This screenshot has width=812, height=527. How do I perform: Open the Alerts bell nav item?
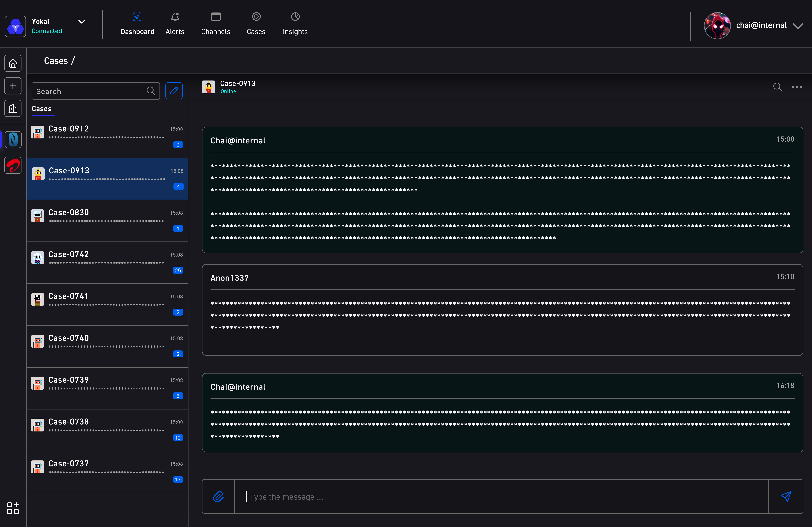point(175,24)
